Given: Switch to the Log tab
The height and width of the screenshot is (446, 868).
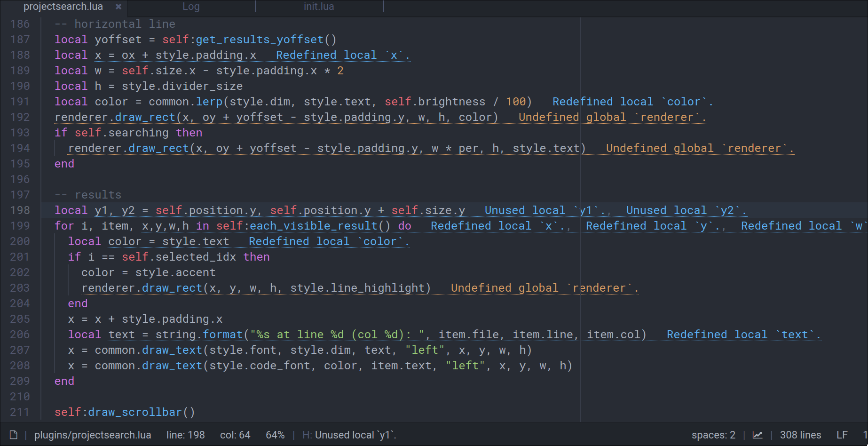Looking at the screenshot, I should point(191,7).
